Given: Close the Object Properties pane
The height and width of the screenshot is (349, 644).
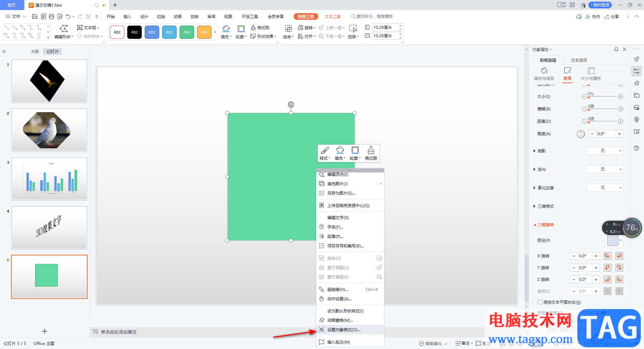Looking at the screenshot, I should (x=625, y=49).
